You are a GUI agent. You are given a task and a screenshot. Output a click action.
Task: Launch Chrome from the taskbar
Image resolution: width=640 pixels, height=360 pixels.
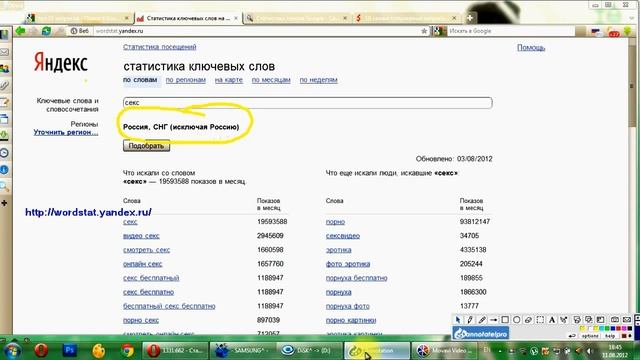pos(128,351)
